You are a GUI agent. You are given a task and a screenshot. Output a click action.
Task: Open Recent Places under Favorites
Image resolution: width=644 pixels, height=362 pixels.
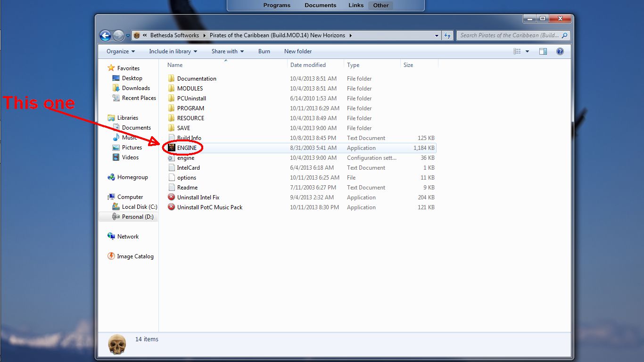[x=134, y=98]
